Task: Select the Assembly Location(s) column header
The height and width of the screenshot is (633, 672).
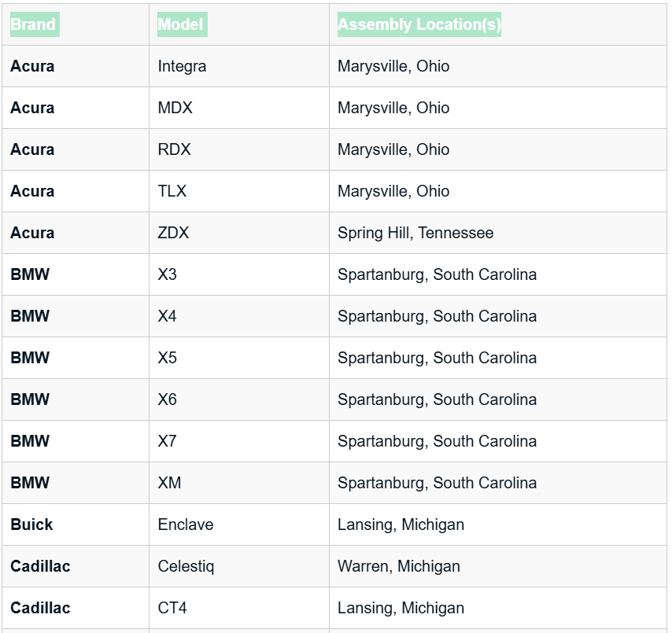Action: pos(419,24)
